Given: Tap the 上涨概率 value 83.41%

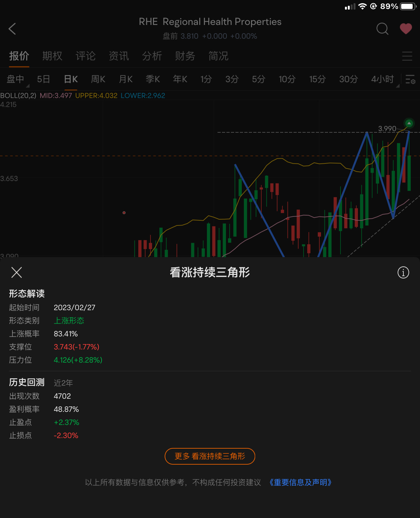Looking at the screenshot, I should (66, 334).
